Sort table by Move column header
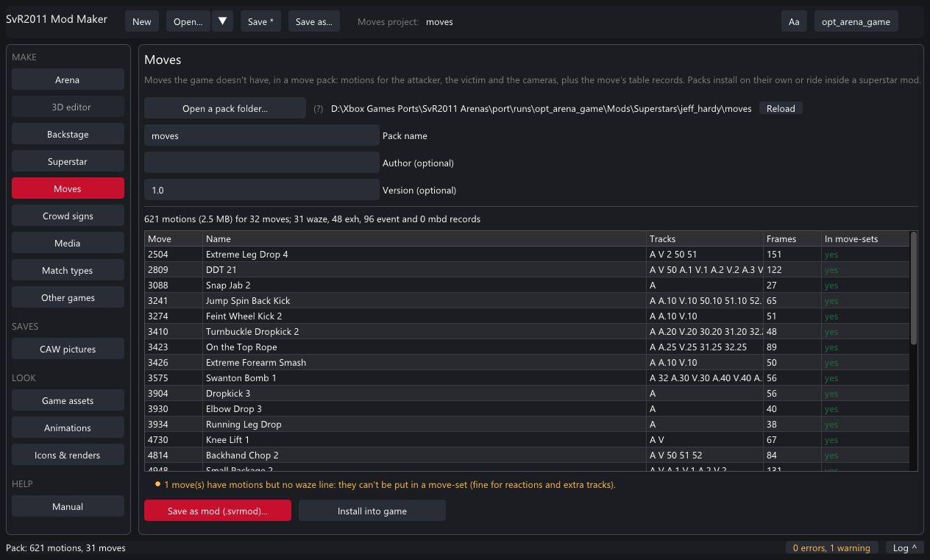This screenshot has height=560, width=930. point(174,238)
